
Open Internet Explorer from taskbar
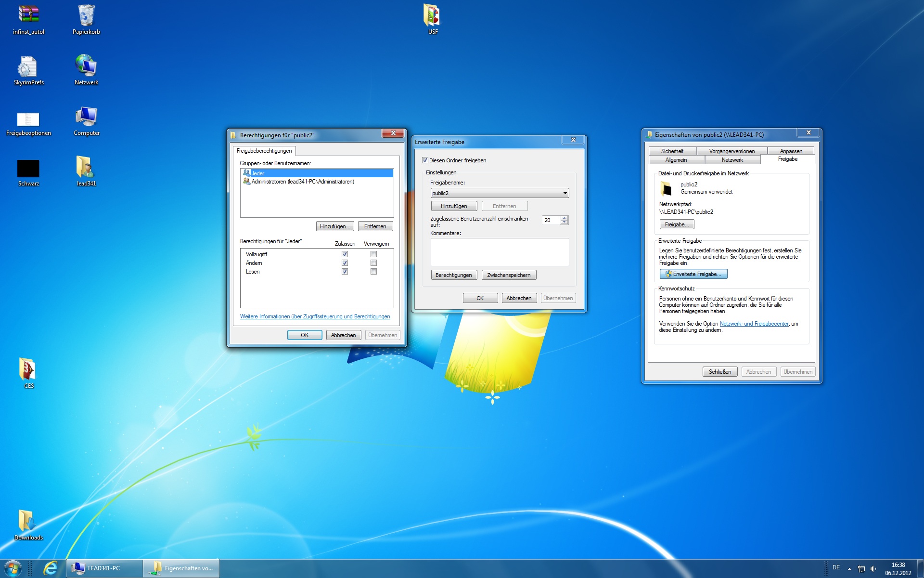(x=51, y=568)
